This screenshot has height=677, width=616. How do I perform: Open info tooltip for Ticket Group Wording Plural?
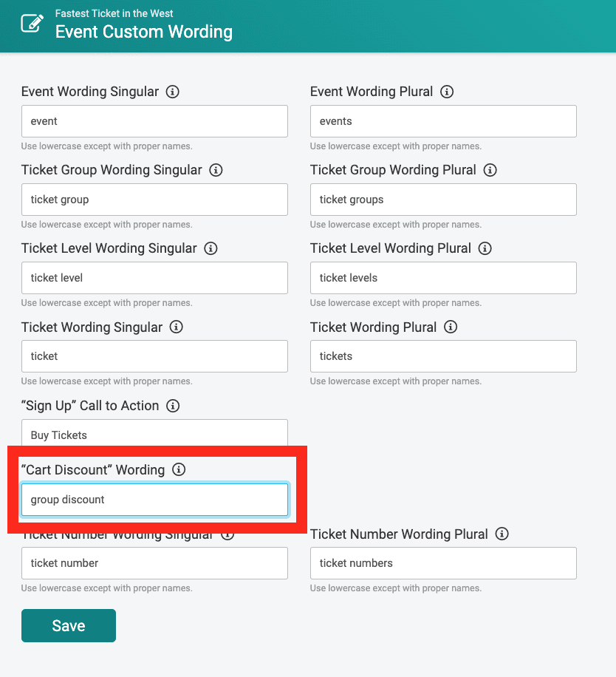490,170
